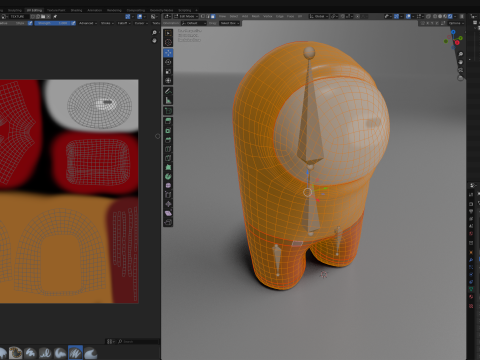Select the Scale tool in viewport toolbar
This screenshot has width=480, height=360.
coord(168,71)
